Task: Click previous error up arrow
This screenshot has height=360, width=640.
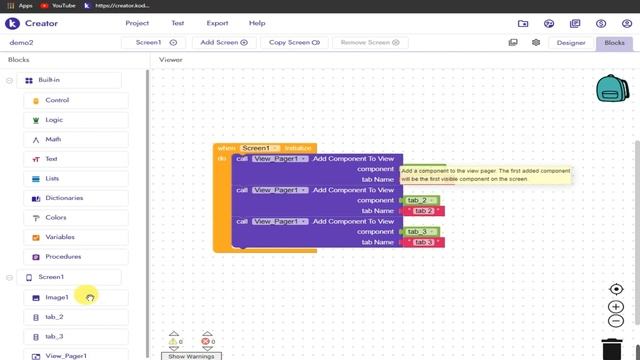Action: (x=207, y=333)
